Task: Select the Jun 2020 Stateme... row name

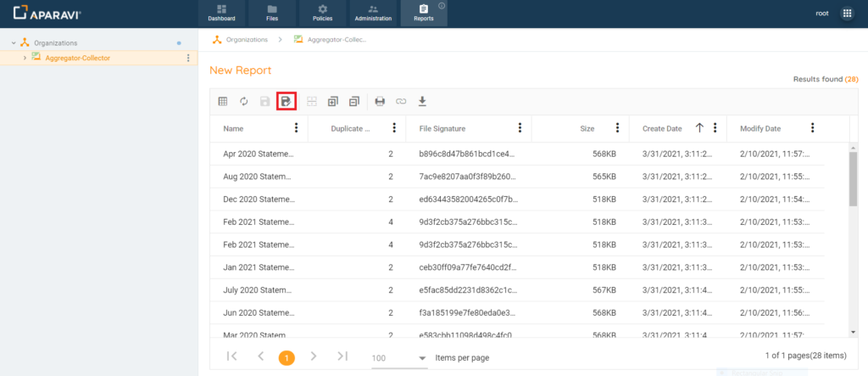Action: (259, 313)
